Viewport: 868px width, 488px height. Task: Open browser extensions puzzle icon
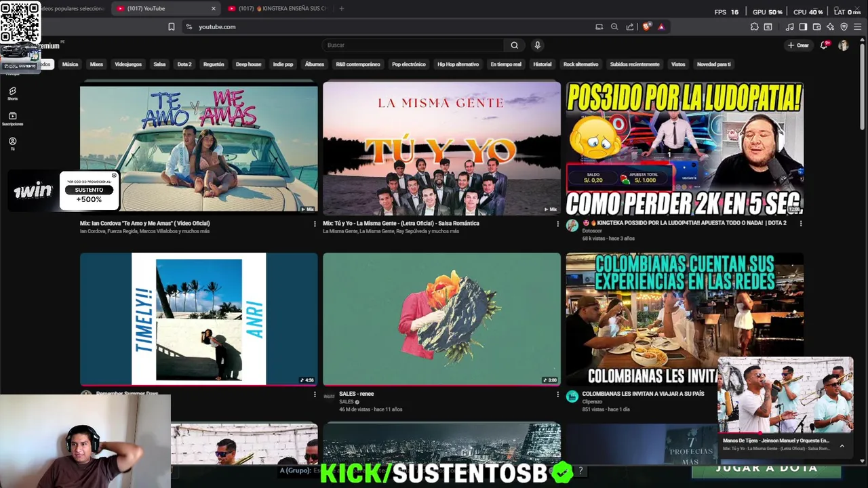click(x=754, y=26)
